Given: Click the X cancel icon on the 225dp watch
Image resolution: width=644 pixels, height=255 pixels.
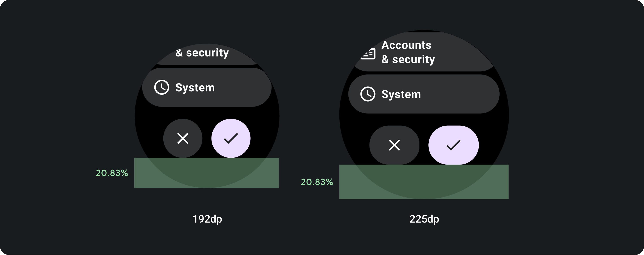Looking at the screenshot, I should tap(394, 145).
